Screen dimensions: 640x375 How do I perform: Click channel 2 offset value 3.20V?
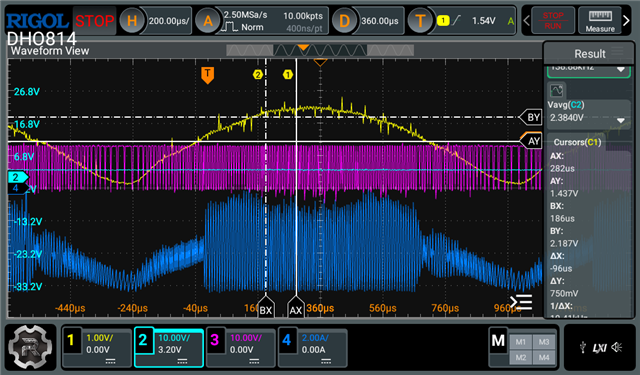(x=169, y=350)
